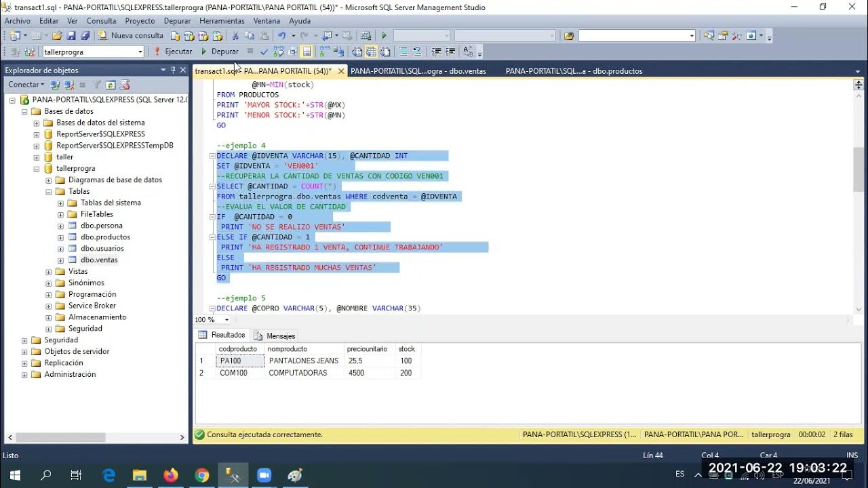Viewport: 868px width, 488px height.
Task: Expand the Programación folder
Action: pyautogui.click(x=49, y=294)
